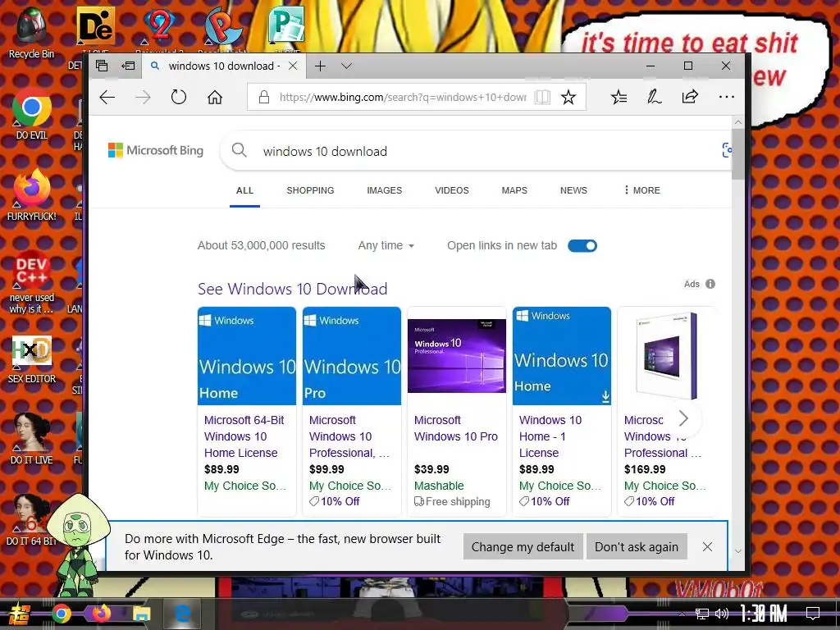Click the visual search camera icon
Screen dimensions: 840x630
pos(727,150)
